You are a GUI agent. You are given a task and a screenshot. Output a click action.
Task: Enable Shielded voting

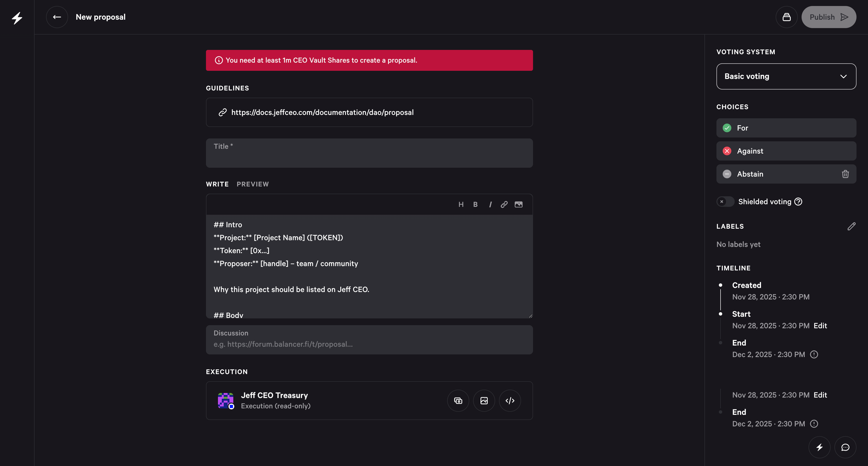point(725,201)
